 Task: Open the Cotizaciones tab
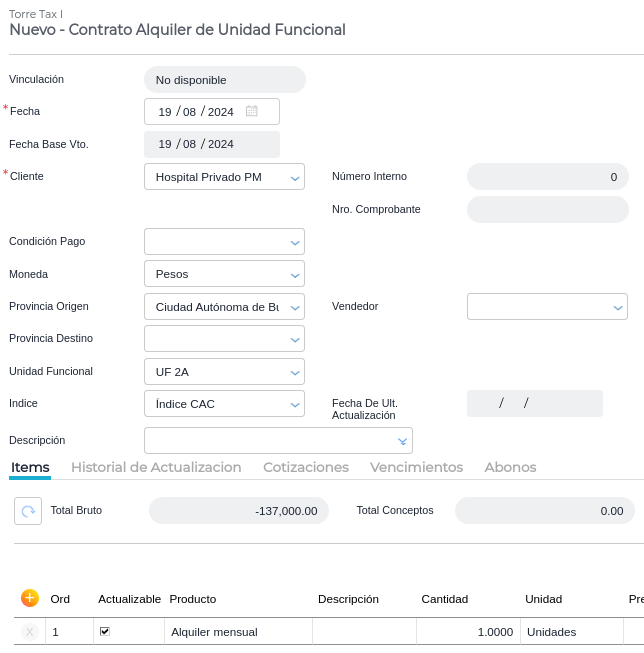click(x=306, y=467)
